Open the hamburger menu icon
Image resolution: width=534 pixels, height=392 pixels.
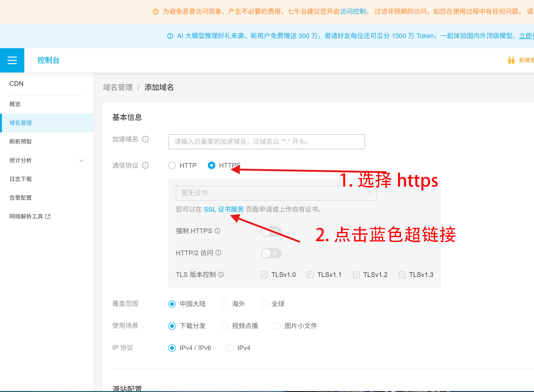click(12, 60)
